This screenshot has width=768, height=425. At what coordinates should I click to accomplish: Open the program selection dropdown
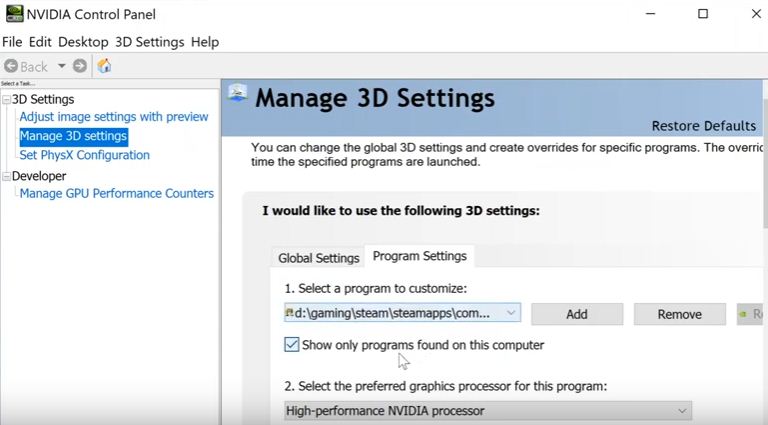[402, 313]
